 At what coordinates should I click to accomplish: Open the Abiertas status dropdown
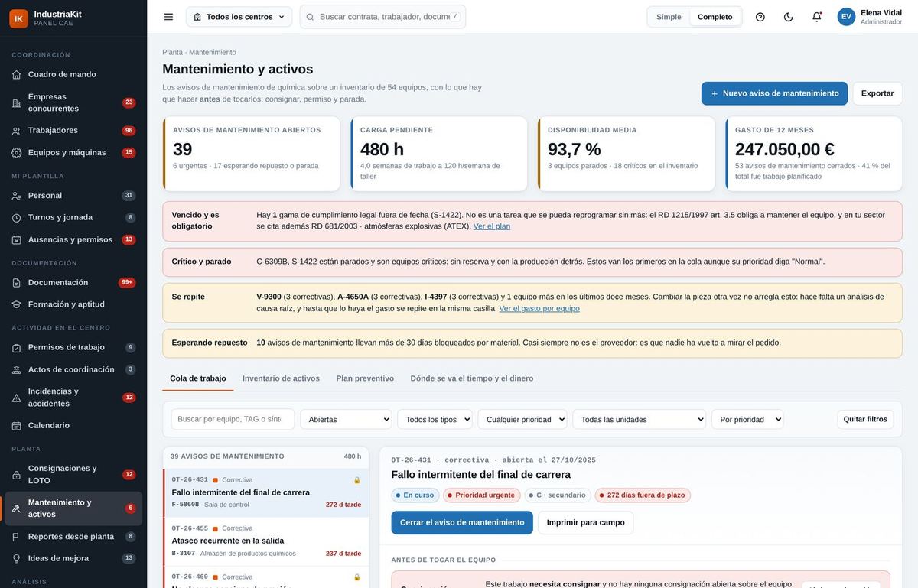pyautogui.click(x=346, y=419)
